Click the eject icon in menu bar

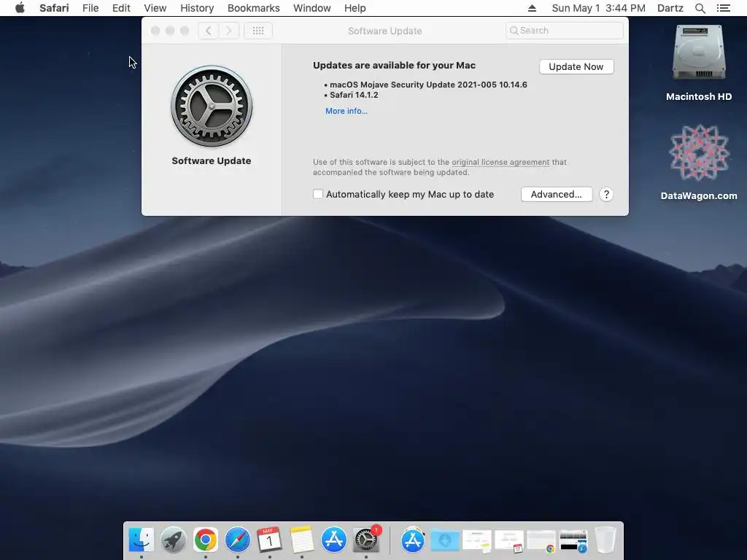tap(532, 8)
